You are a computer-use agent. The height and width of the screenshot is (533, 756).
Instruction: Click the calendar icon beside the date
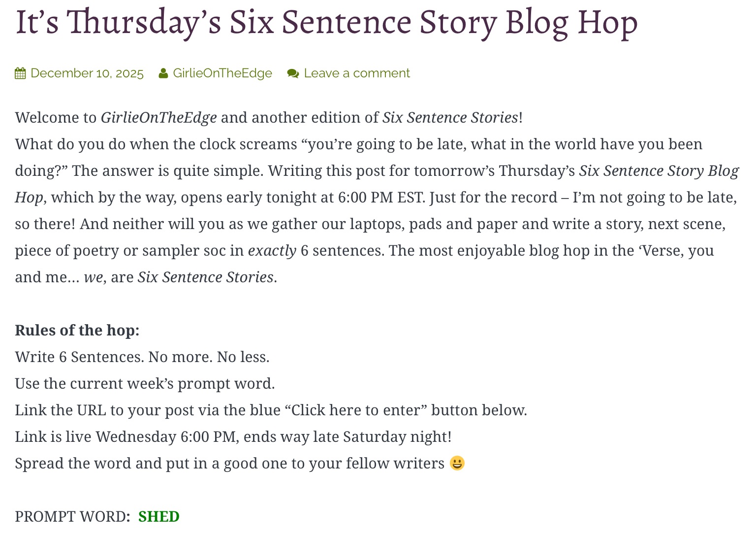[x=20, y=73]
